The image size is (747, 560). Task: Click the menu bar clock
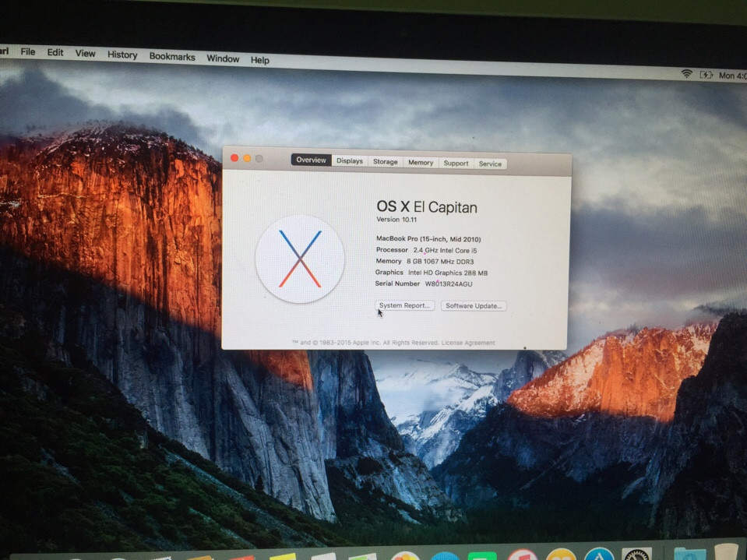tap(732, 76)
